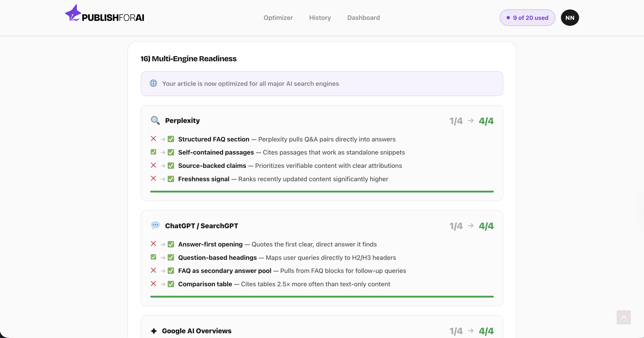Click left checkbox of Self-contained passages row
Screen dimensions: 644x338
pos(153,152)
